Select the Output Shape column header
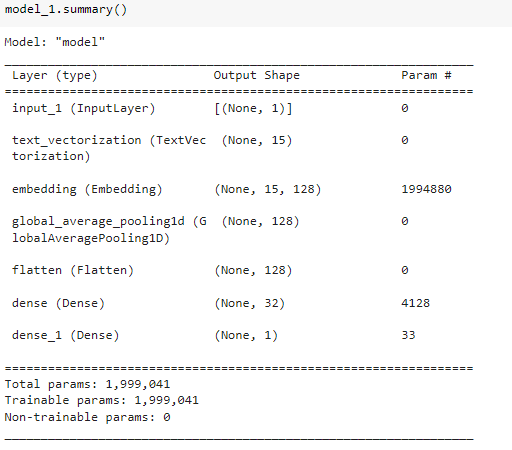 coord(256,75)
